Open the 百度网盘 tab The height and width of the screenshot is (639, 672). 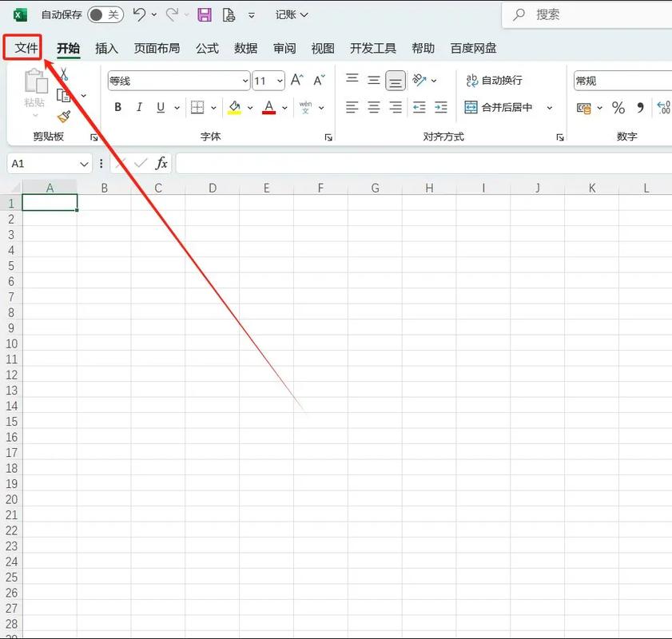pos(473,48)
